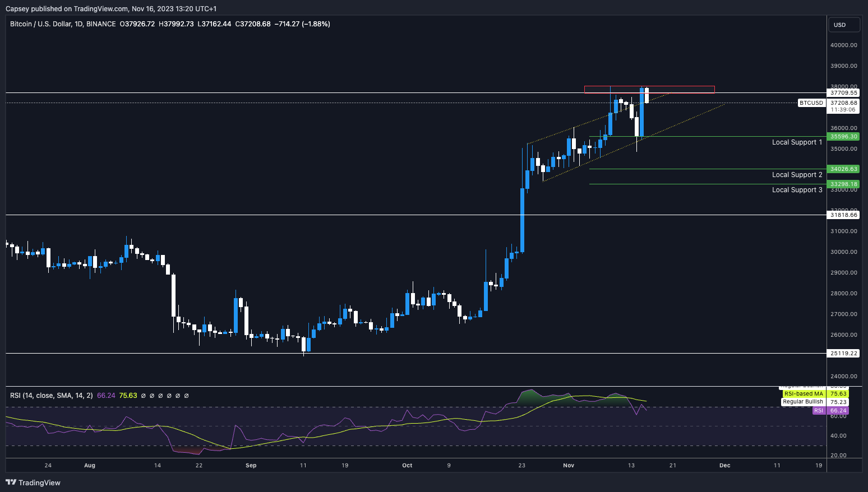Image resolution: width=868 pixels, height=492 pixels.
Task: Click the 75.23 Regular Bullish value tag
Action: click(x=838, y=402)
